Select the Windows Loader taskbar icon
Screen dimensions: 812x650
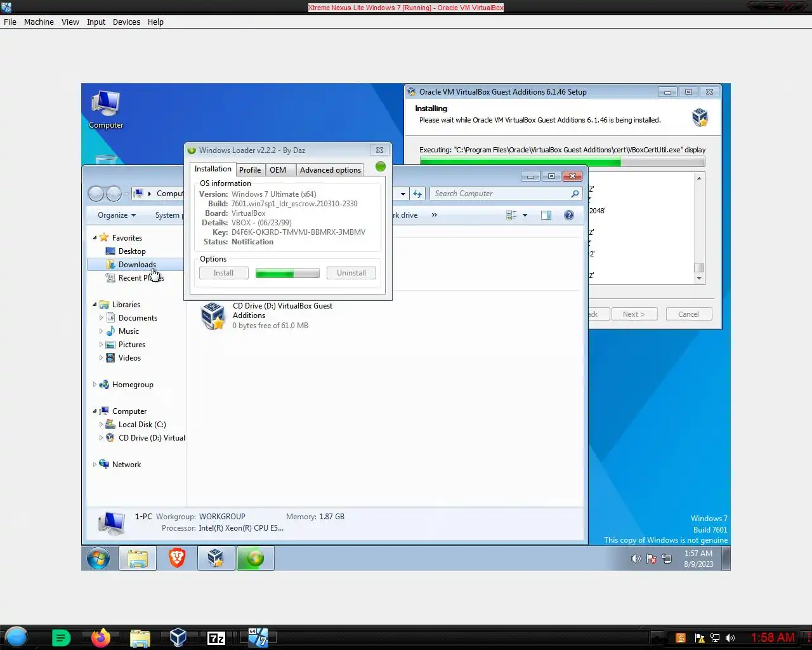[255, 559]
